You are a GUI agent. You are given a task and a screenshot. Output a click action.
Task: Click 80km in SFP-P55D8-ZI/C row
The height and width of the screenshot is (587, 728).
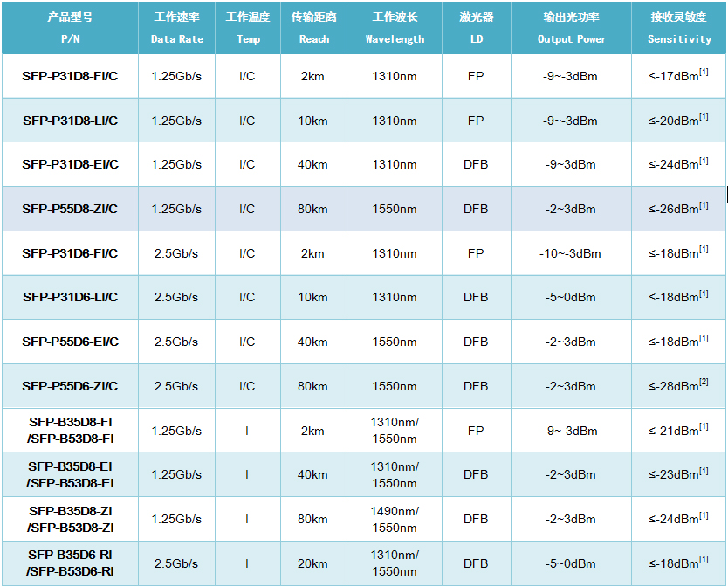312,209
